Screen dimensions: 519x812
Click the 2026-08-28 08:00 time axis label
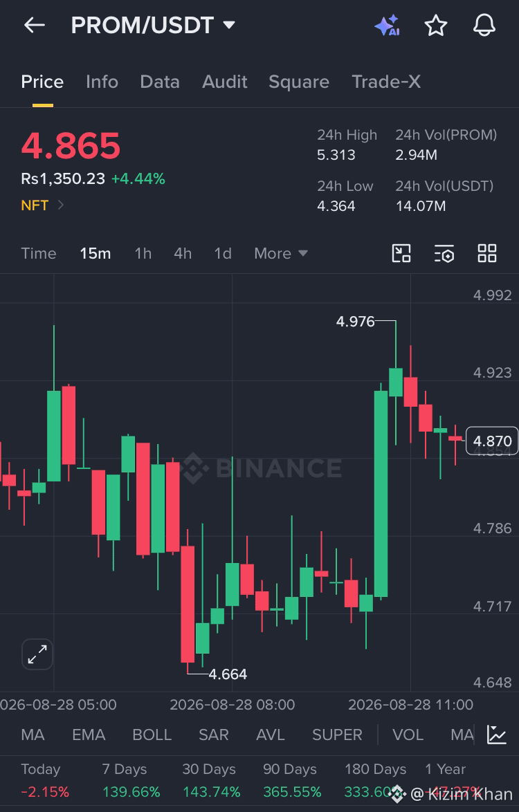(x=232, y=704)
